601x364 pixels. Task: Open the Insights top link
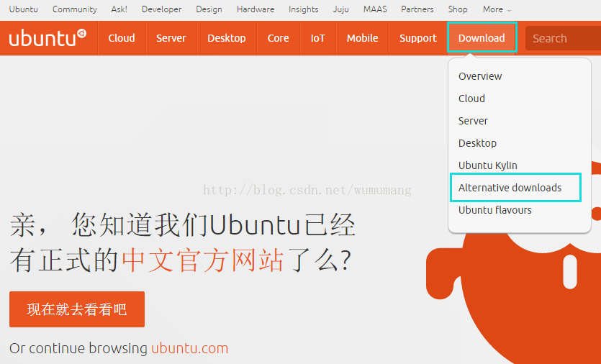(x=304, y=9)
